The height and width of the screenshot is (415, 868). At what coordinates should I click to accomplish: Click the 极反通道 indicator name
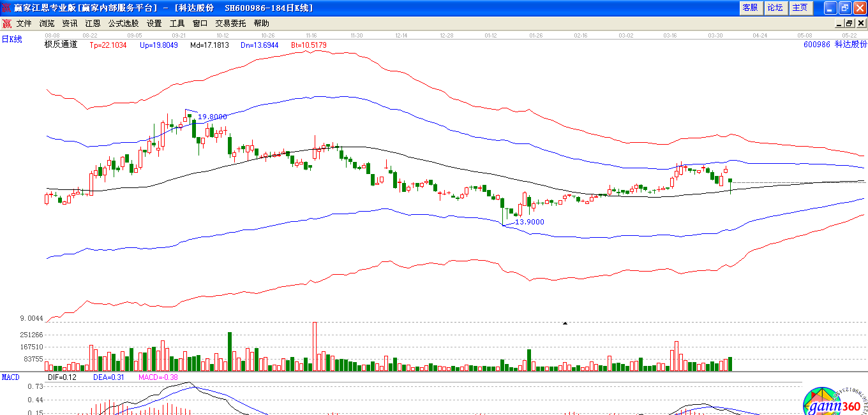coord(61,45)
